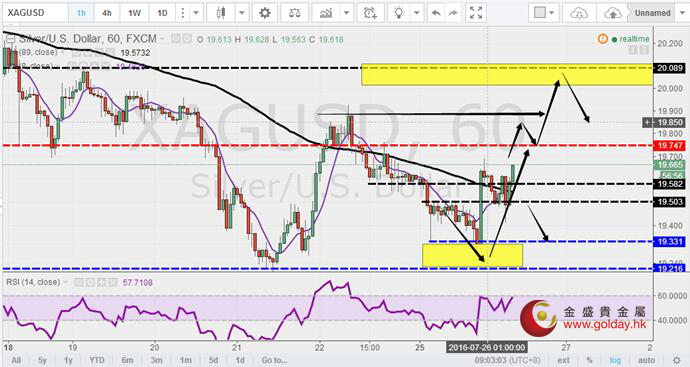Toggle percent scale option
This screenshot has height=367, width=690.
pos(589,360)
